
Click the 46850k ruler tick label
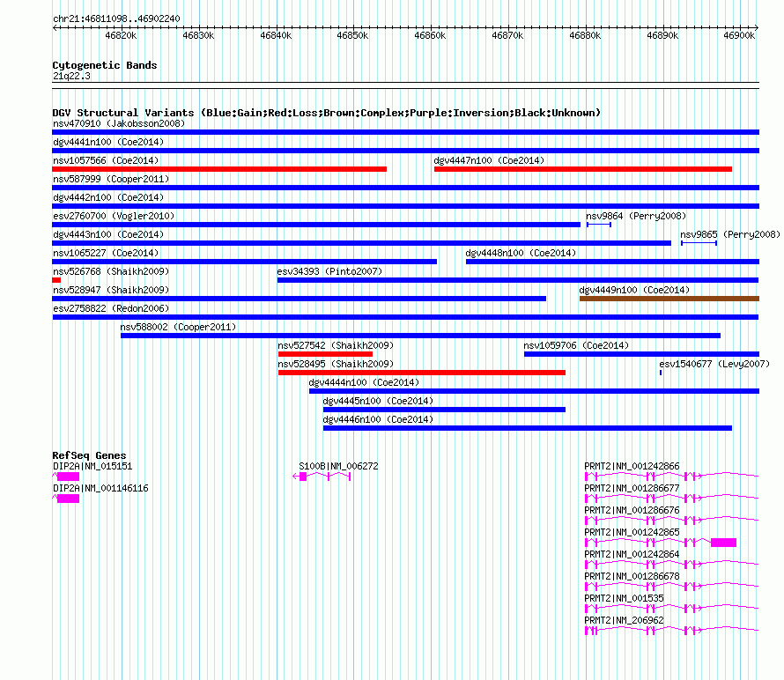(x=352, y=35)
